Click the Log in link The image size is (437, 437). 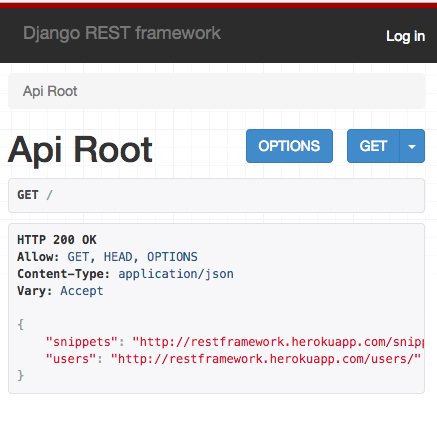tap(405, 36)
